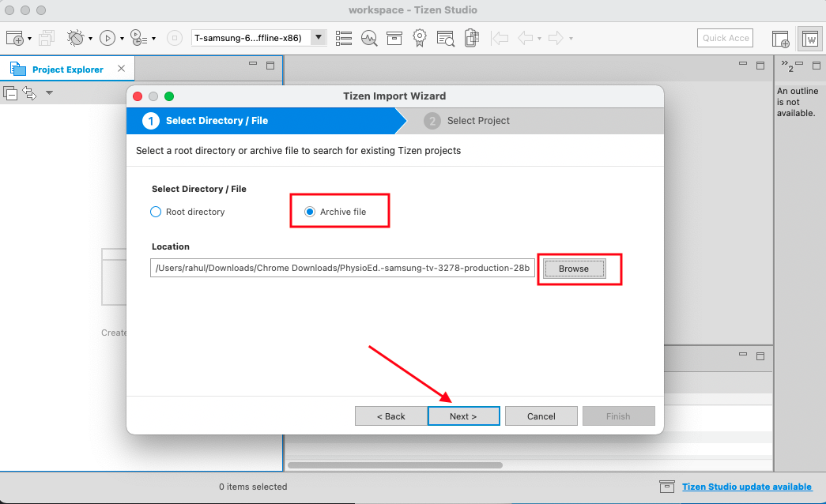
Task: Minimize the bottom-right console panel
Action: [x=743, y=355]
